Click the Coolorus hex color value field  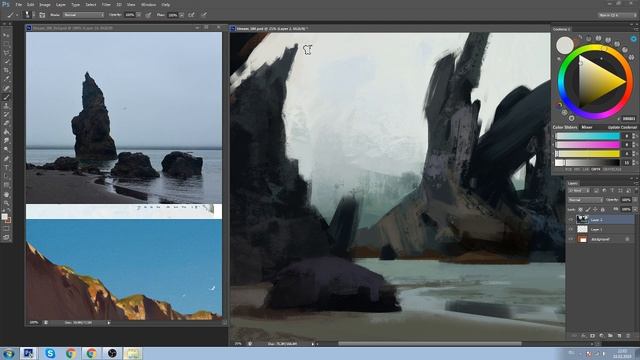tap(629, 119)
